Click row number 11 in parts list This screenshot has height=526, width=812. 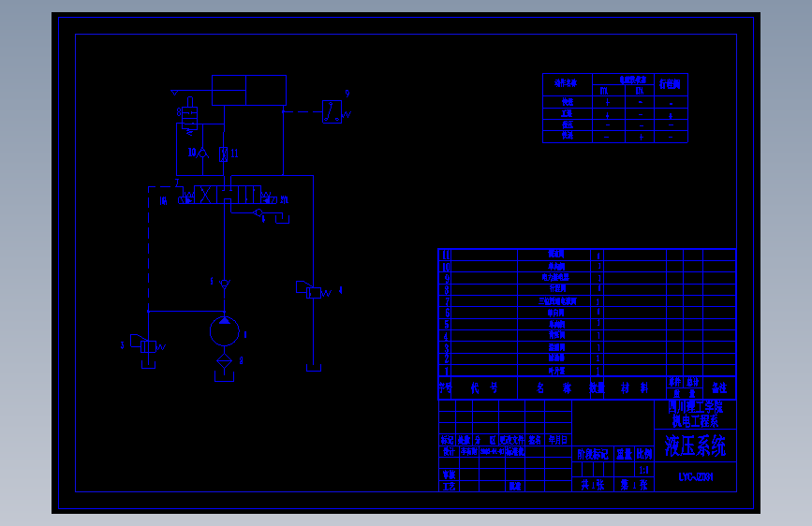tap(446, 255)
